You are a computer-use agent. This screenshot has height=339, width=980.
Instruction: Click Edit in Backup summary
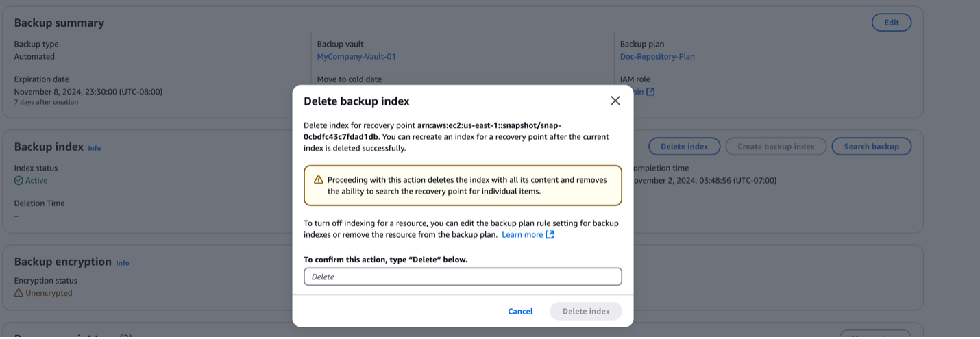892,23
